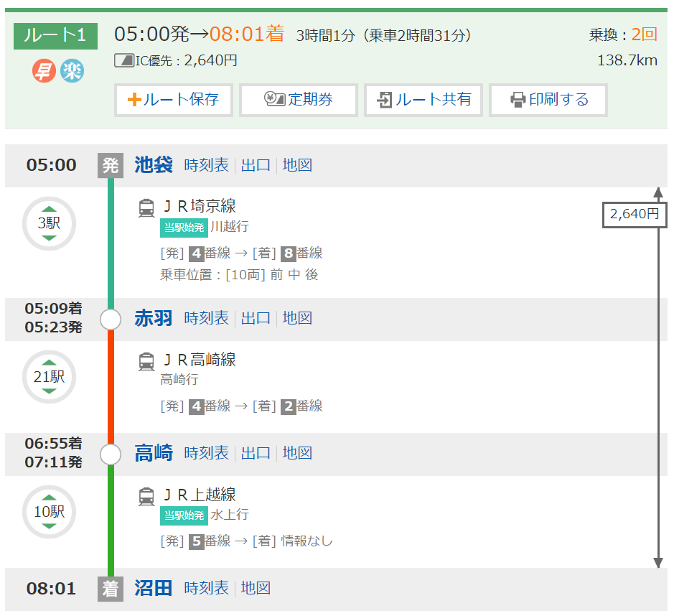Open 時刻表 for 池袋
This screenshot has width=674, height=616.
(206, 165)
